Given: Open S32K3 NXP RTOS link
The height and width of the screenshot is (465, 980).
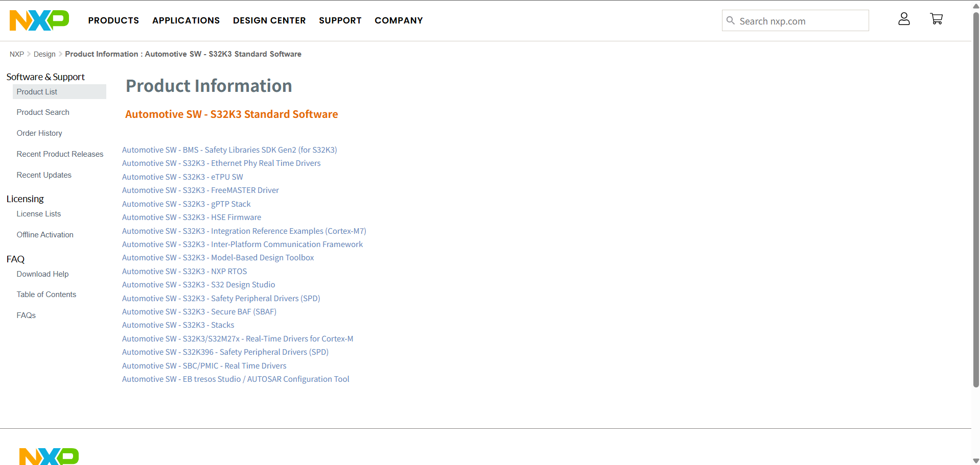Looking at the screenshot, I should (x=184, y=272).
